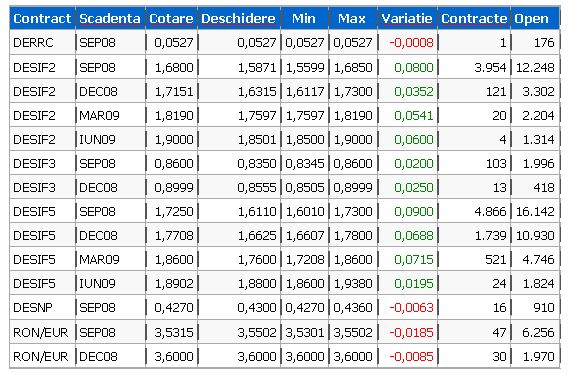Select the Min column header
This screenshot has width=569, height=373.
click(304, 18)
